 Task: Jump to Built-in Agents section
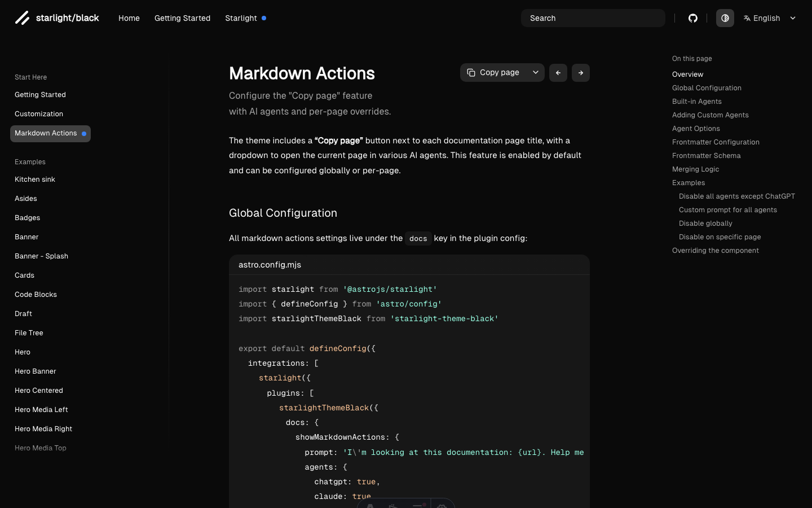click(696, 102)
